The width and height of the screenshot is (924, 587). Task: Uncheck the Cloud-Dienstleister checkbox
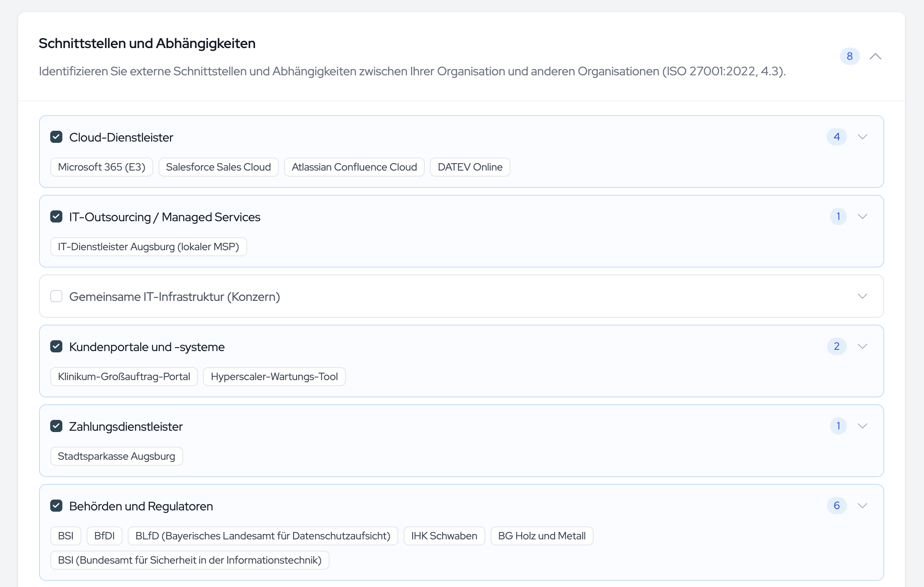56,137
